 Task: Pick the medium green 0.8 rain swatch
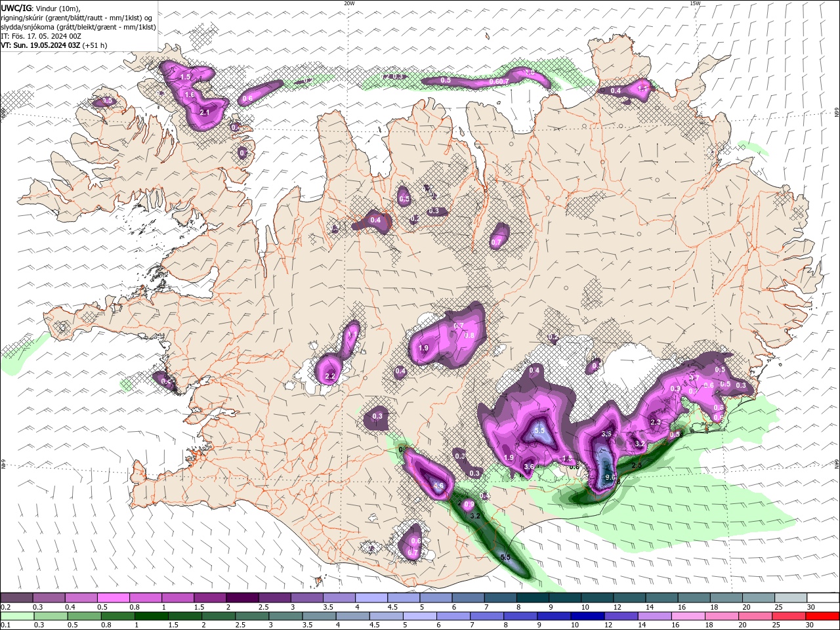(x=117, y=616)
